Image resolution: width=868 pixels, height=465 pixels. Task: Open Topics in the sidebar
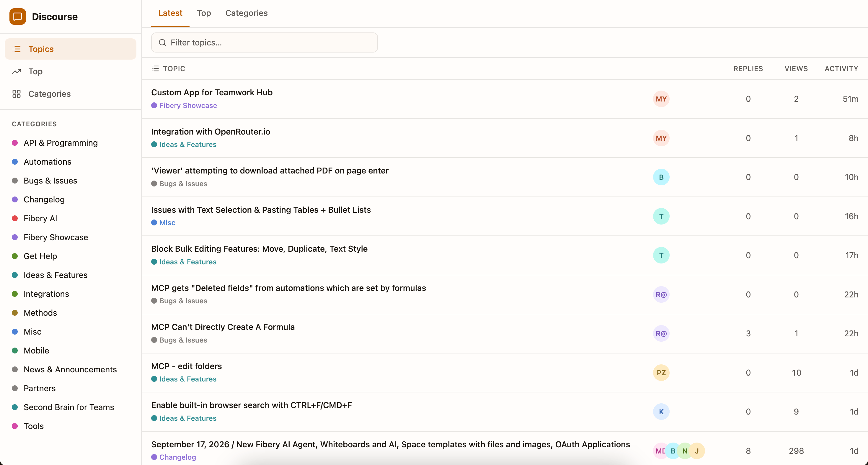click(x=71, y=49)
